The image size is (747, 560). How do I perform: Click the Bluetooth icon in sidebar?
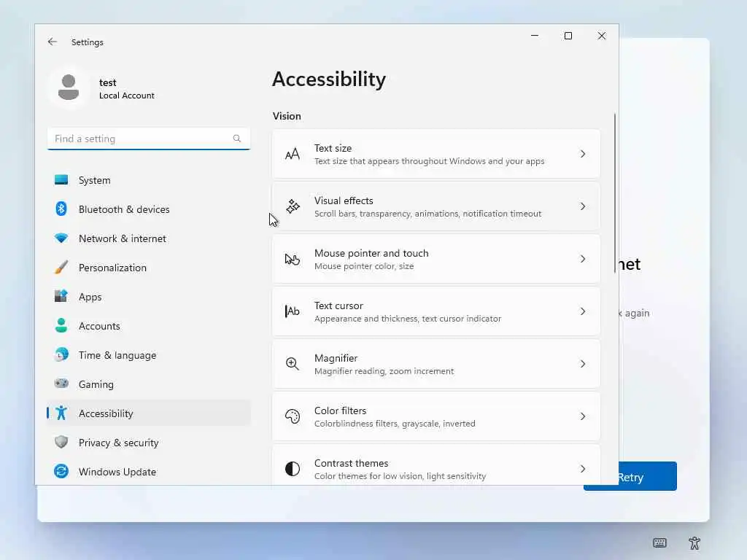click(61, 209)
